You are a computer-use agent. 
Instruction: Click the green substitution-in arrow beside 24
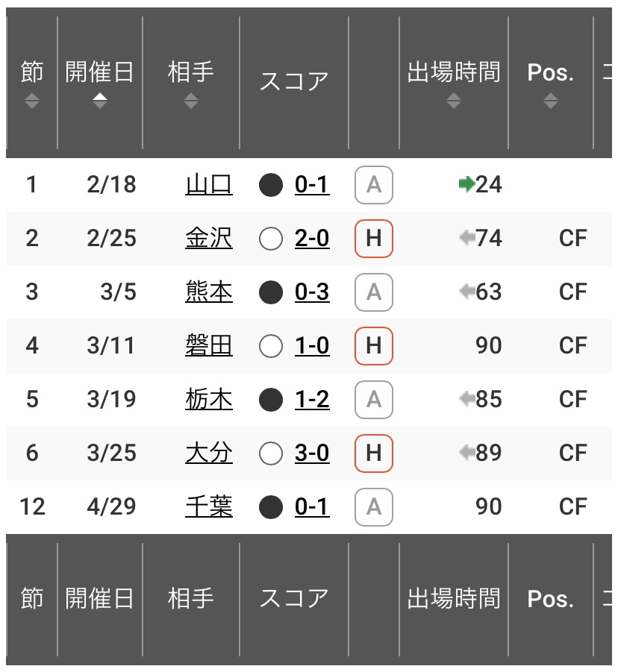[x=466, y=185]
